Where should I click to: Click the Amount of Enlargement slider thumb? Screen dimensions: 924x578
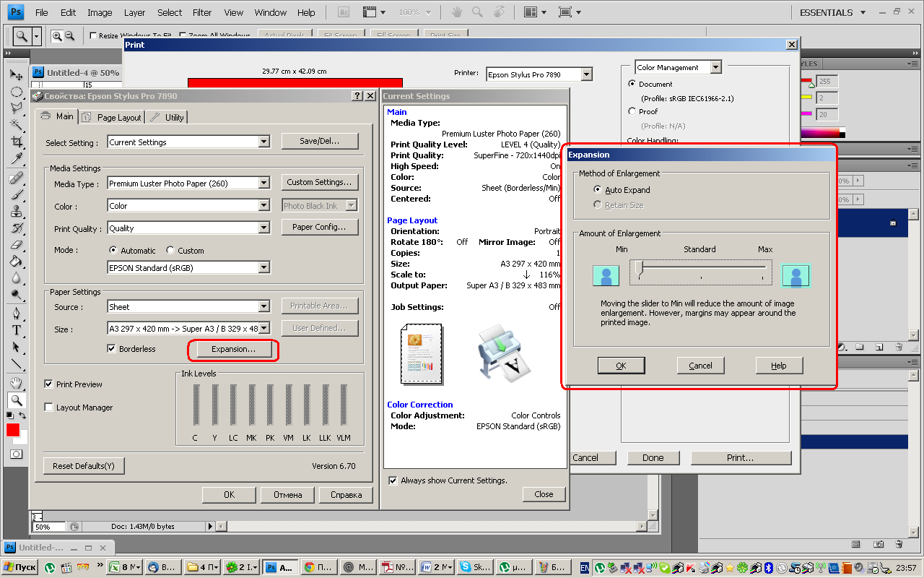[x=639, y=269]
